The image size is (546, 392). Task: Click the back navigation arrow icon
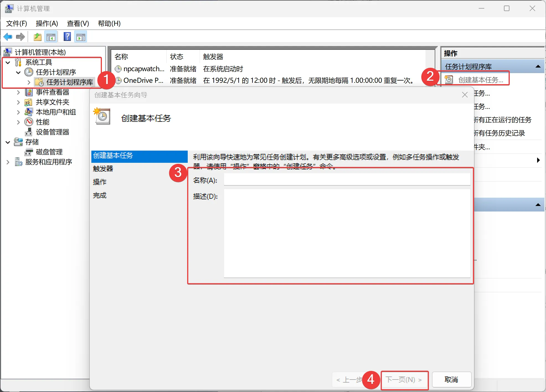(x=8, y=37)
